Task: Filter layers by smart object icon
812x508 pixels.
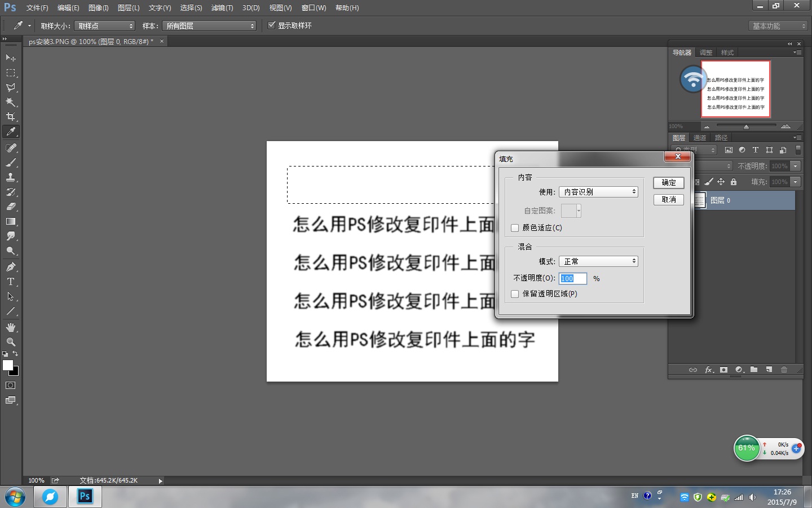Action: (783, 150)
